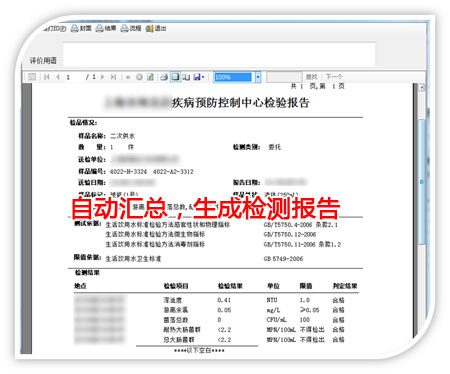The width and height of the screenshot is (450, 374).
Task: Click into the 评价用语 text box
Action: tap(219, 54)
